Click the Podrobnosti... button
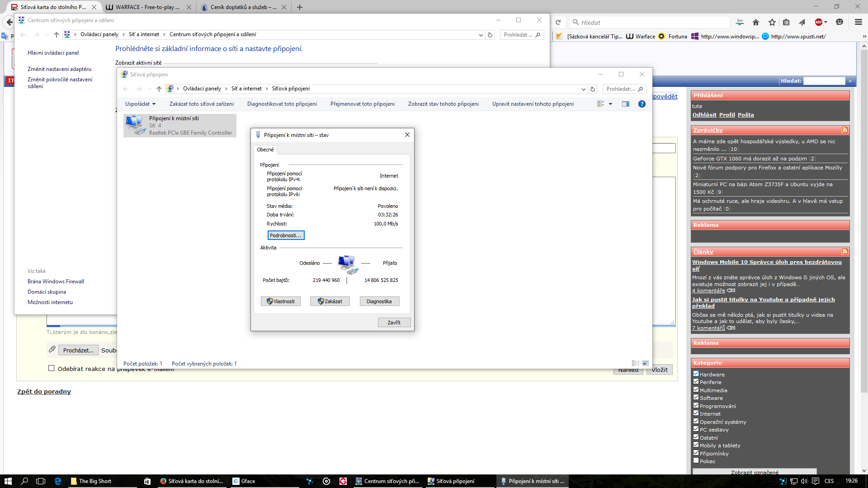 point(286,235)
